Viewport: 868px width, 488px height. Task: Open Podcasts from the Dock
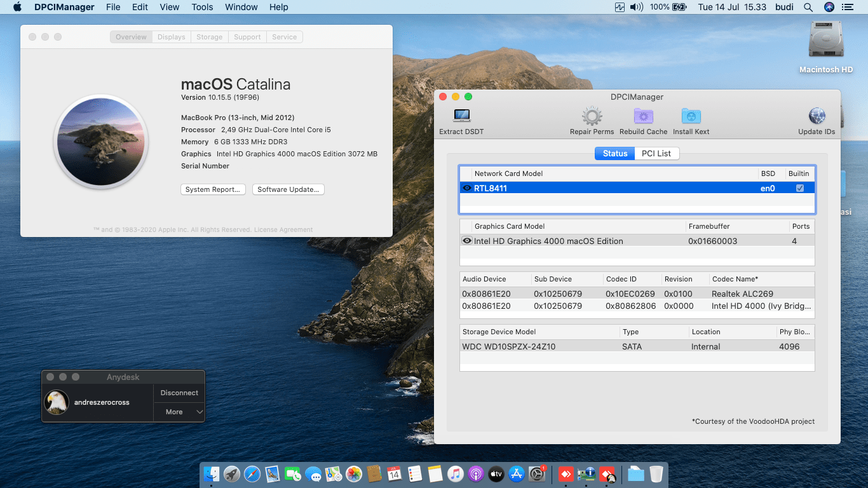coord(476,474)
